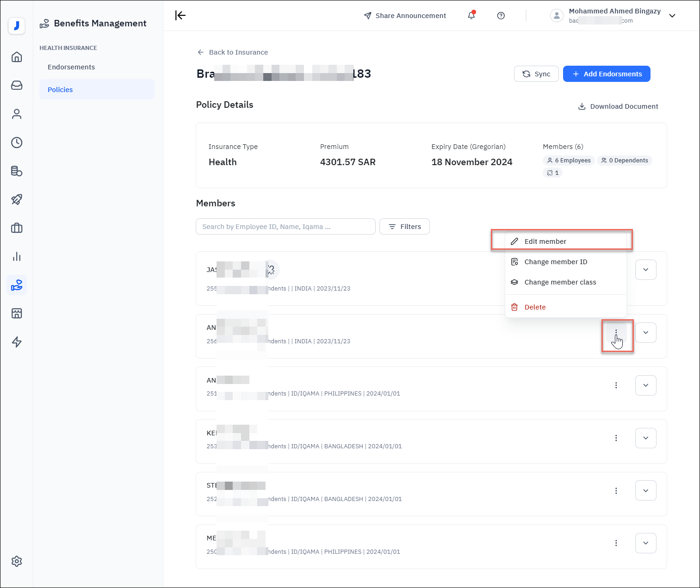Choose Delete in the member menu
This screenshot has width=700, height=588.
pos(535,307)
